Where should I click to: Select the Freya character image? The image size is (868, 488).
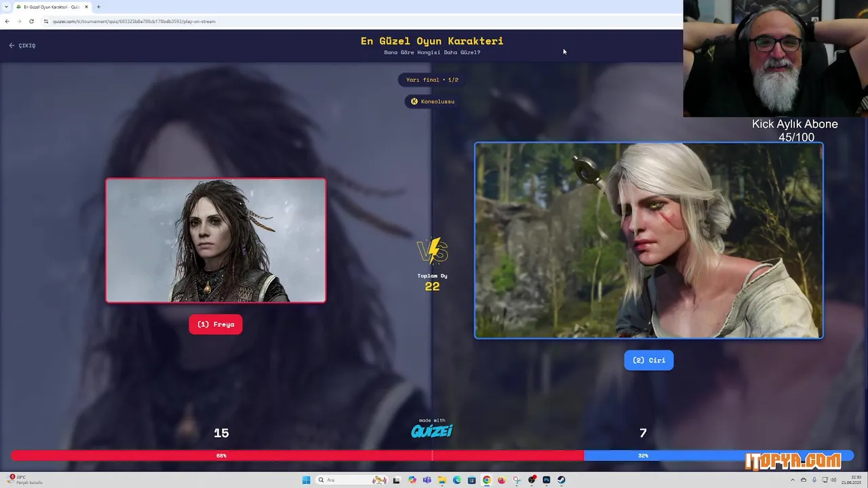(216, 240)
